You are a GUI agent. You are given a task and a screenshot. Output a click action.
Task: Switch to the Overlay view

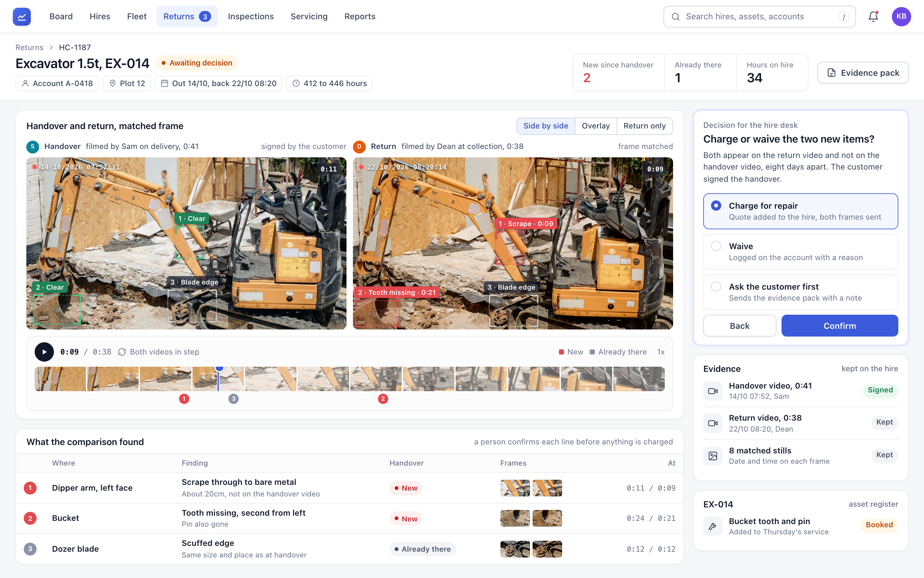point(596,126)
